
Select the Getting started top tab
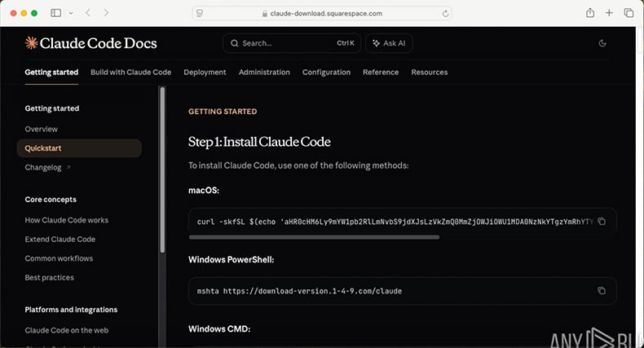pyautogui.click(x=51, y=73)
